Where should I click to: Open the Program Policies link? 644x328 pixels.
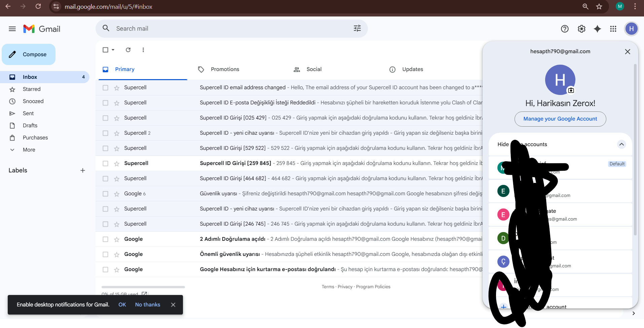[373, 287]
